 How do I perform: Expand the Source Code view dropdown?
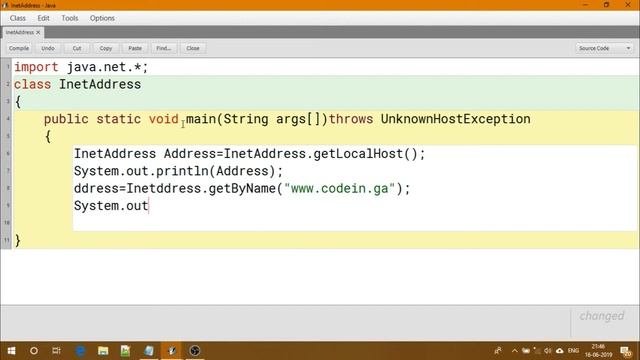click(x=604, y=48)
